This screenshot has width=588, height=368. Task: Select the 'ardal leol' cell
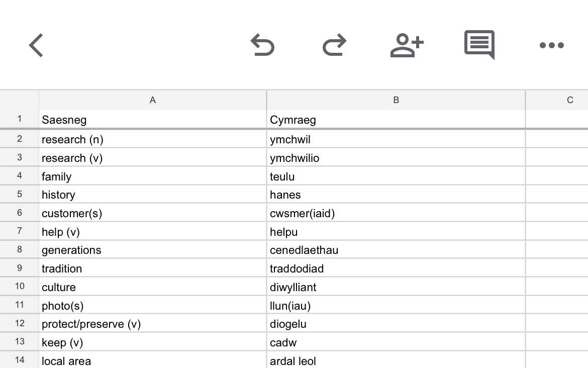pyautogui.click(x=396, y=360)
